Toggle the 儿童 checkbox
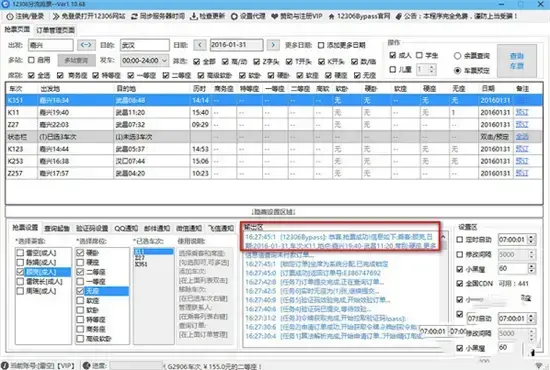 point(393,69)
